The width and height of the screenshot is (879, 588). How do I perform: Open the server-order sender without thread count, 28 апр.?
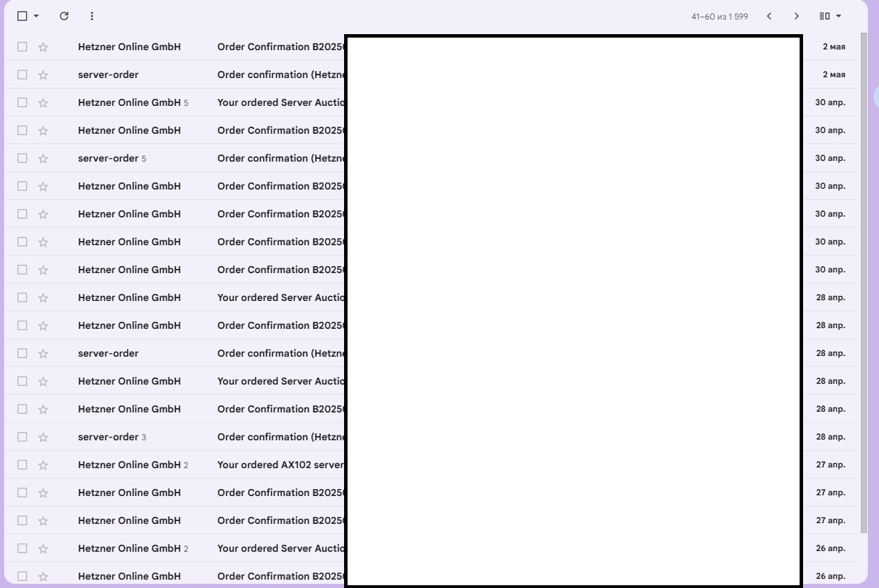(108, 353)
